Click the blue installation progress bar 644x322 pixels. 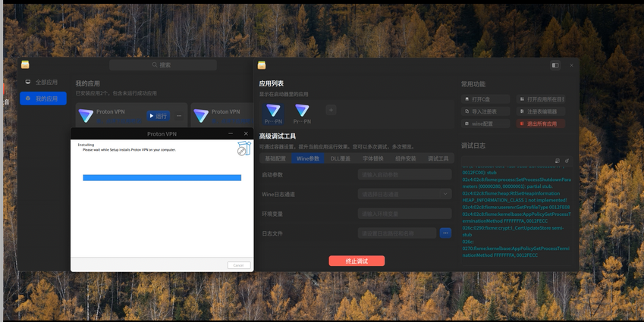click(x=162, y=177)
